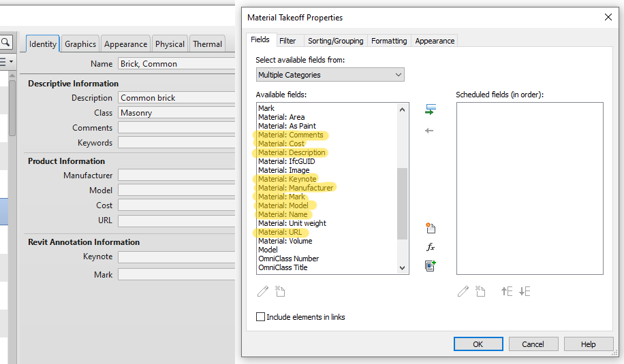Click the Available fields scroll down arrow
This screenshot has height=364, width=624.
pos(403,268)
